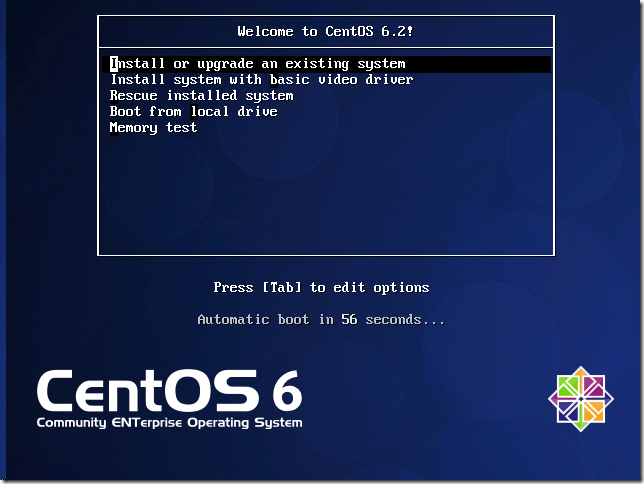Screen dimensions: 644x484
Task: Select the "Rescue installed system" entry
Action: tap(202, 95)
